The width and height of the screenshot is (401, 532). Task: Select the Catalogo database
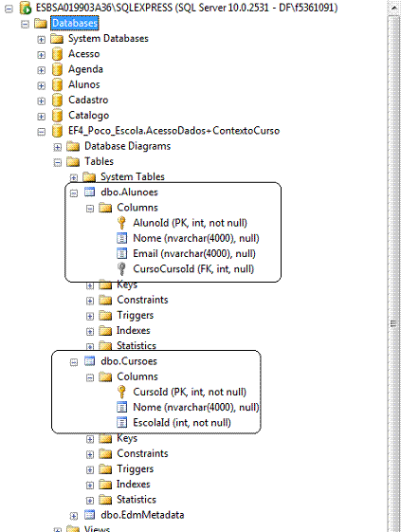coord(88,116)
